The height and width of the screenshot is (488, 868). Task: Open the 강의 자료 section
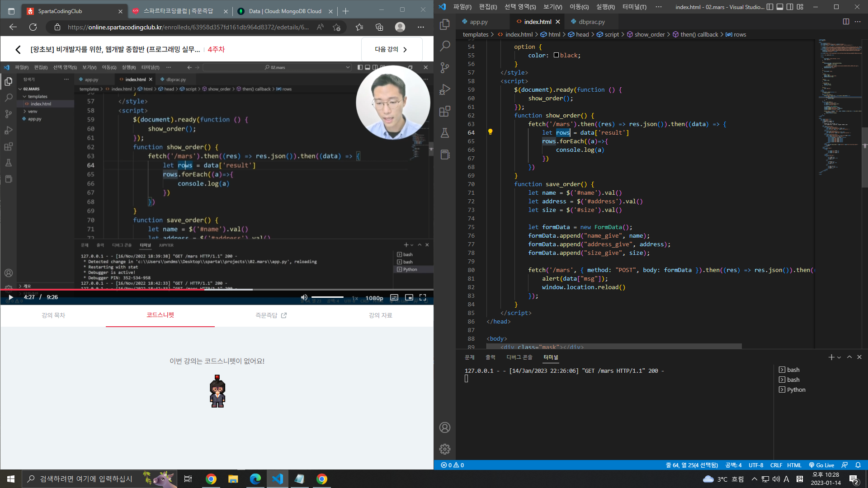380,315
